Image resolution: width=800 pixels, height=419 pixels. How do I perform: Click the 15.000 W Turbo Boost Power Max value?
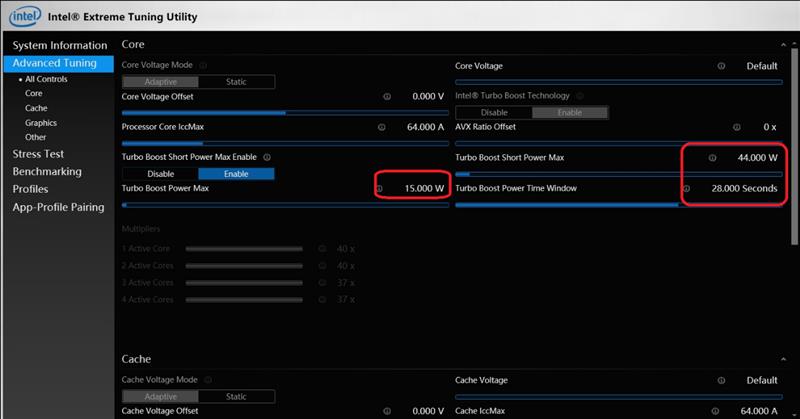click(424, 188)
